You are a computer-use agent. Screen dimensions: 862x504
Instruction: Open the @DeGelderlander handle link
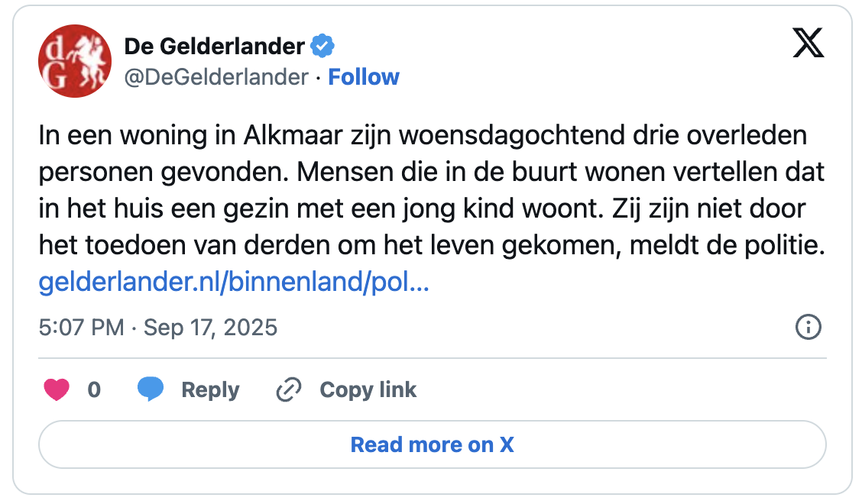pyautogui.click(x=216, y=77)
